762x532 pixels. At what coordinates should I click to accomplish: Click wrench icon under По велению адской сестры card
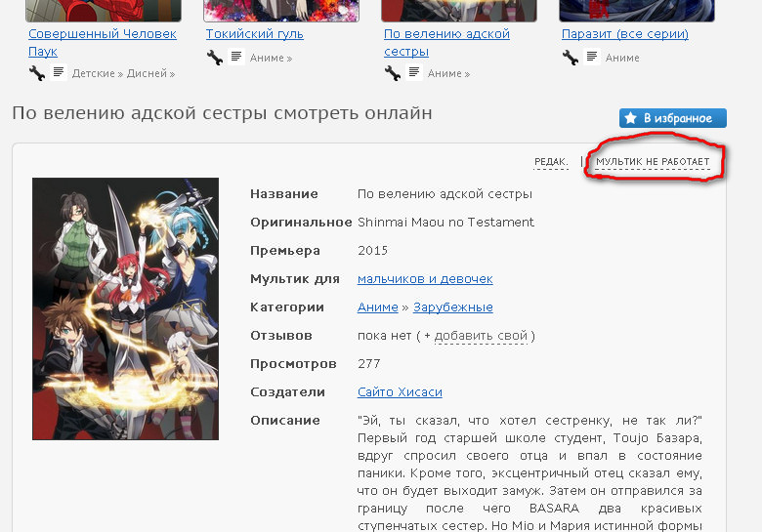(x=393, y=73)
